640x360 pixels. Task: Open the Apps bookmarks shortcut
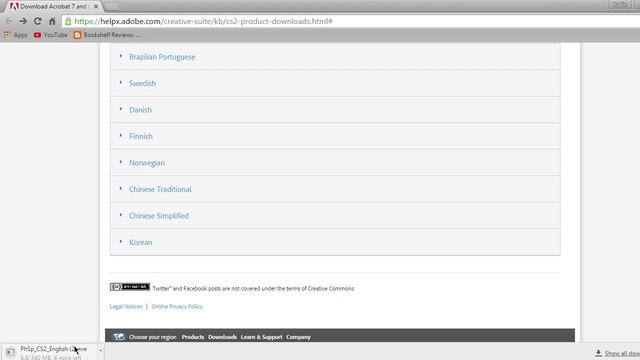16,35
